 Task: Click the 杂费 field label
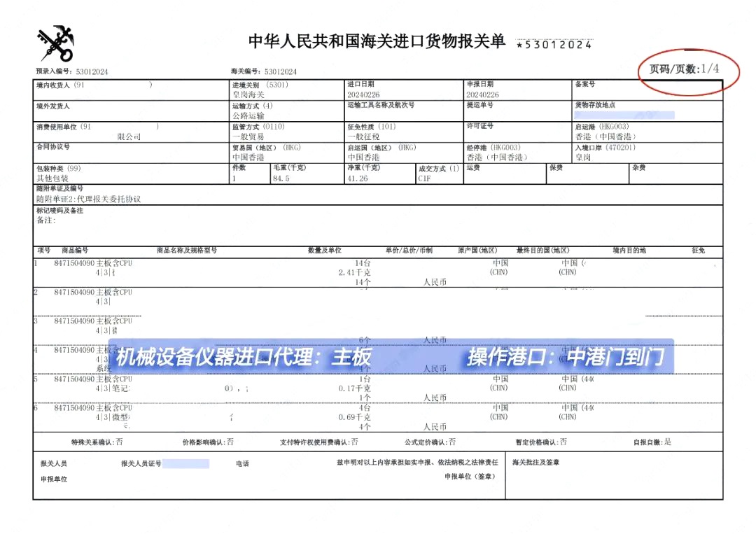click(639, 168)
